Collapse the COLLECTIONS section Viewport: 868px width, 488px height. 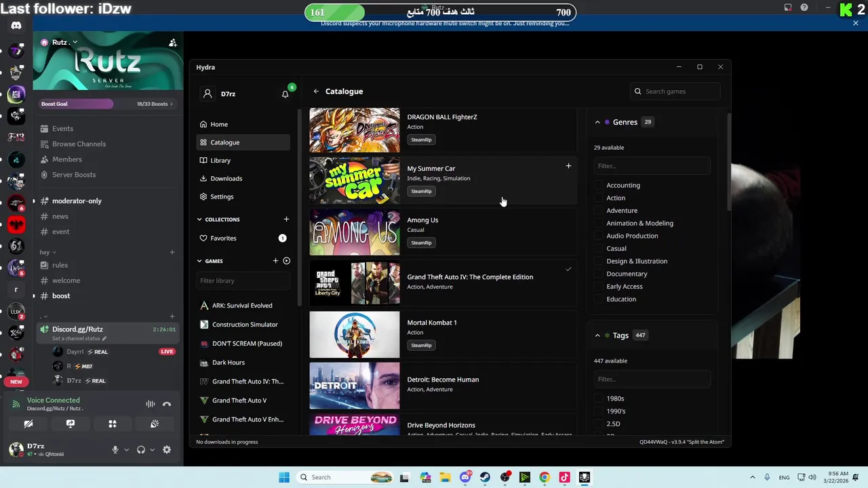199,220
